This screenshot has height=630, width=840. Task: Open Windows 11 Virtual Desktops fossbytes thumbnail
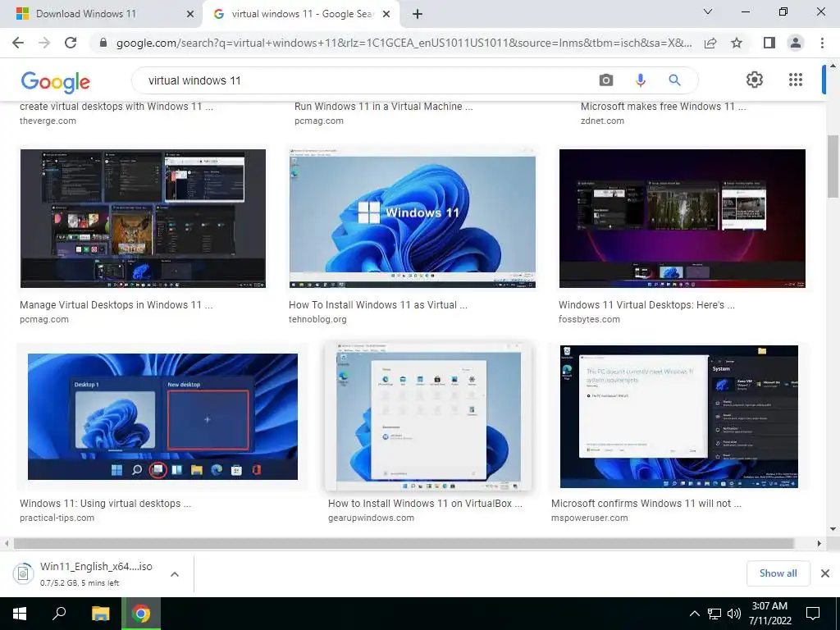682,218
